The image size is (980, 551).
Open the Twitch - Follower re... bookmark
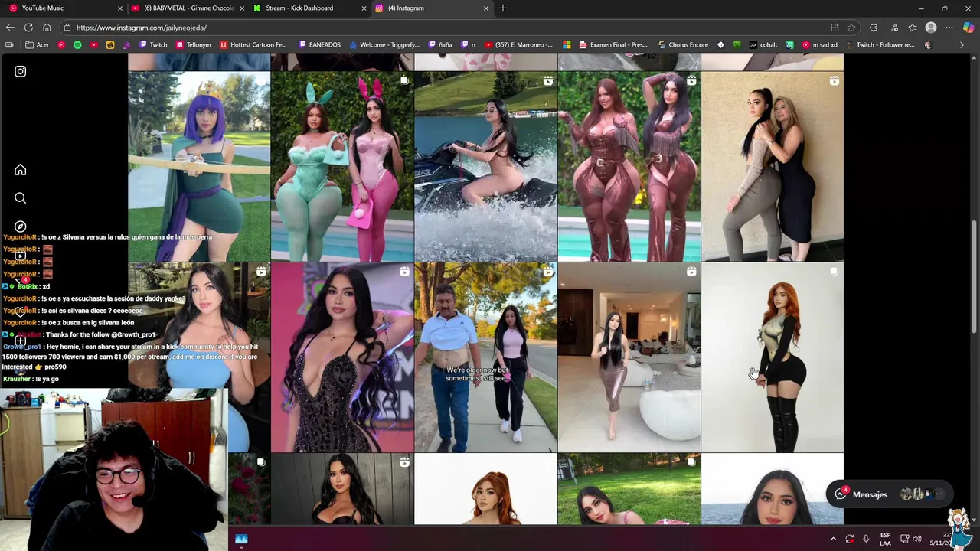click(879, 44)
